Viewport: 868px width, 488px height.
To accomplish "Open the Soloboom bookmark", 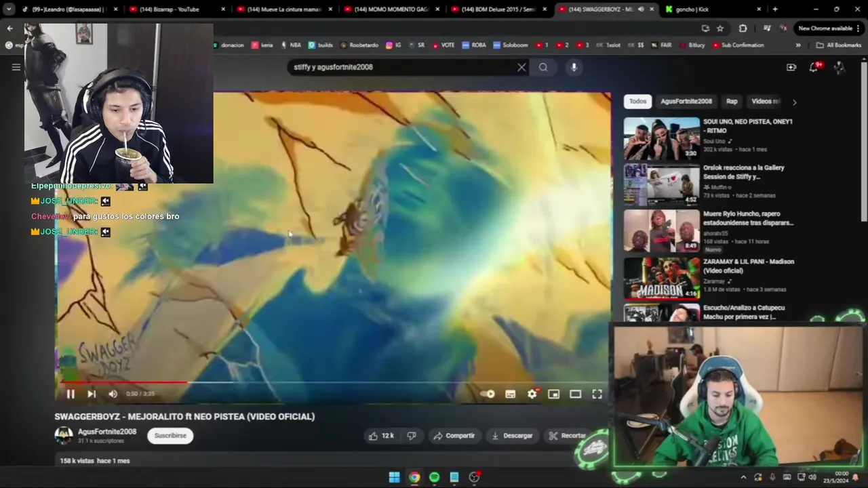I will tap(511, 45).
